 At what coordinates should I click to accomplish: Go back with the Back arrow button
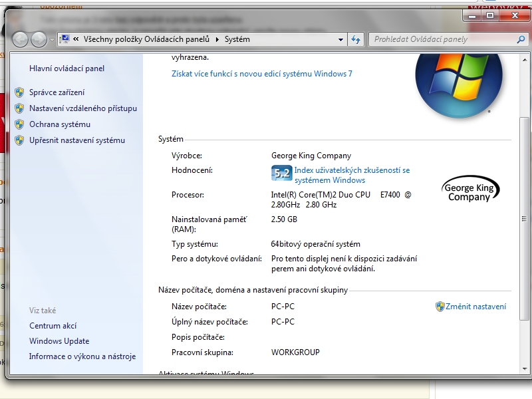pyautogui.click(x=20, y=39)
